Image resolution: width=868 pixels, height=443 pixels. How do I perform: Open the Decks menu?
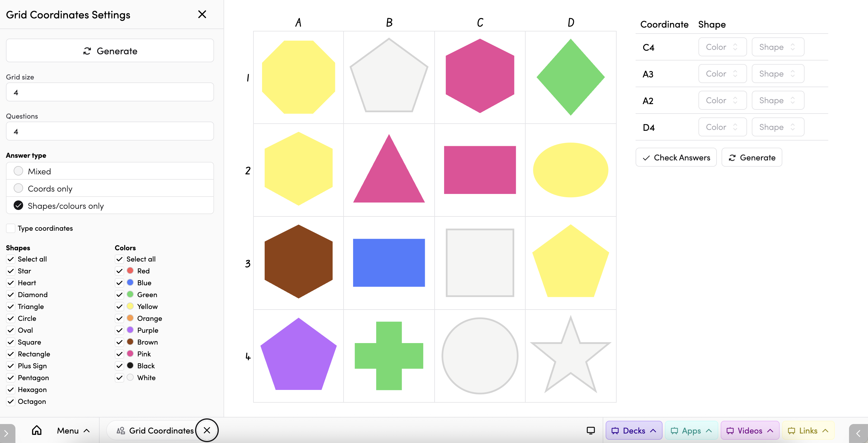634,430
